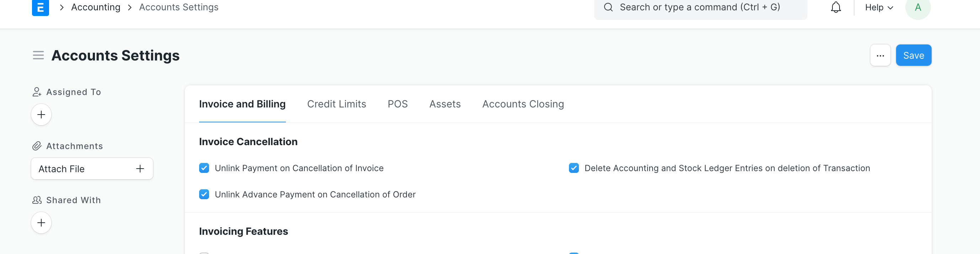Uncheck Unlink Advance Payment on Cancellation of Order
The height and width of the screenshot is (254, 980).
tap(204, 194)
